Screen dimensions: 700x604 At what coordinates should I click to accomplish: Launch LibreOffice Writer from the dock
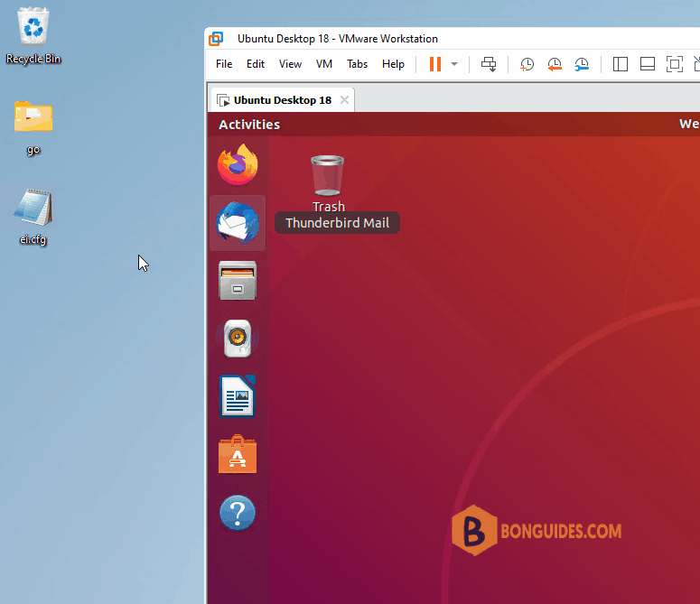coord(238,396)
